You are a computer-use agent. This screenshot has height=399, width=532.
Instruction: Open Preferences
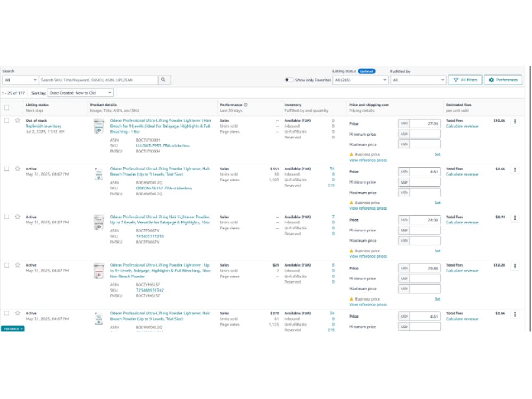pos(503,80)
